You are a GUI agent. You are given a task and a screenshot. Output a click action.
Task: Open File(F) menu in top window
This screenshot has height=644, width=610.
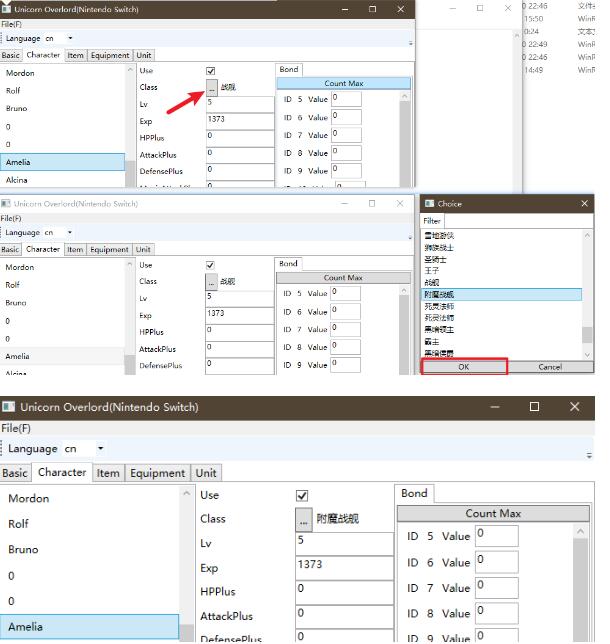(x=11, y=24)
